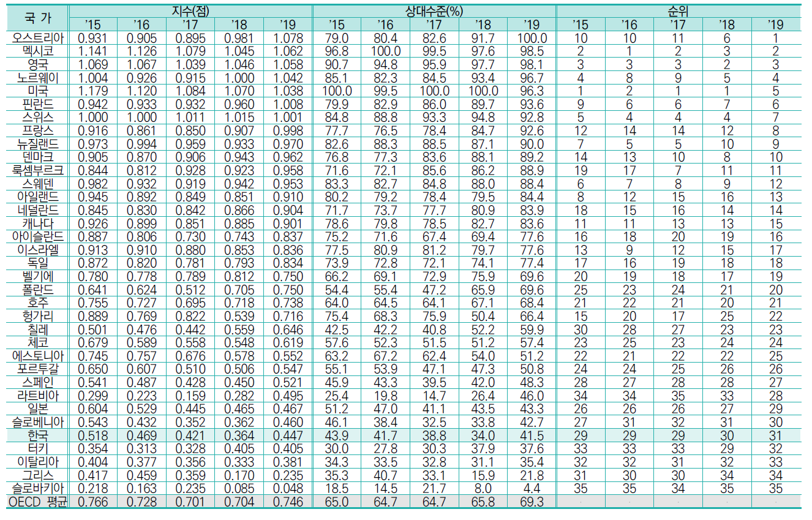Select the '지수(점)' group header
The width and height of the screenshot is (812, 520).
[x=190, y=10]
